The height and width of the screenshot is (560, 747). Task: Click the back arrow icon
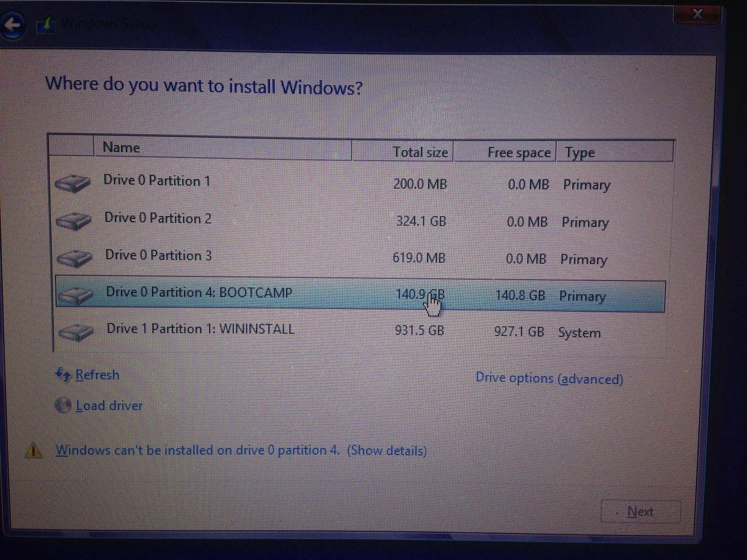click(13, 25)
